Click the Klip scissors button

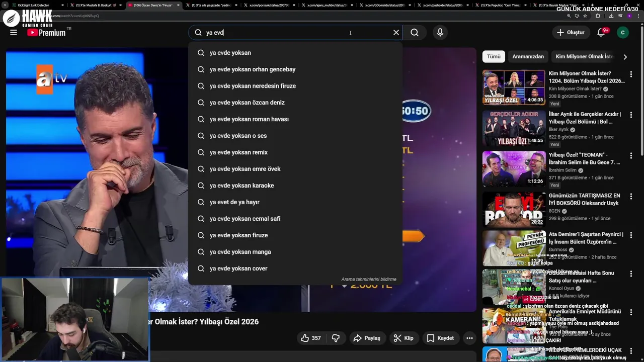tap(404, 338)
